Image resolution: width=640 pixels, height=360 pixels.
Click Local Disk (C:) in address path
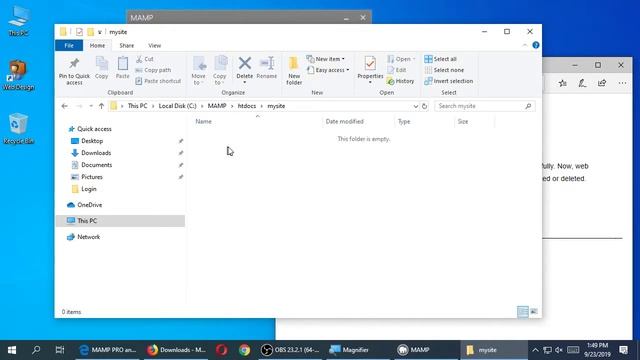[x=178, y=106]
